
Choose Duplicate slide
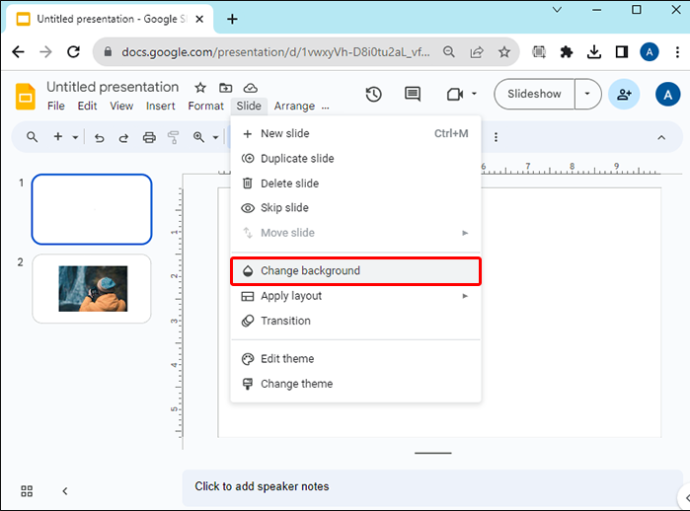pyautogui.click(x=356, y=158)
